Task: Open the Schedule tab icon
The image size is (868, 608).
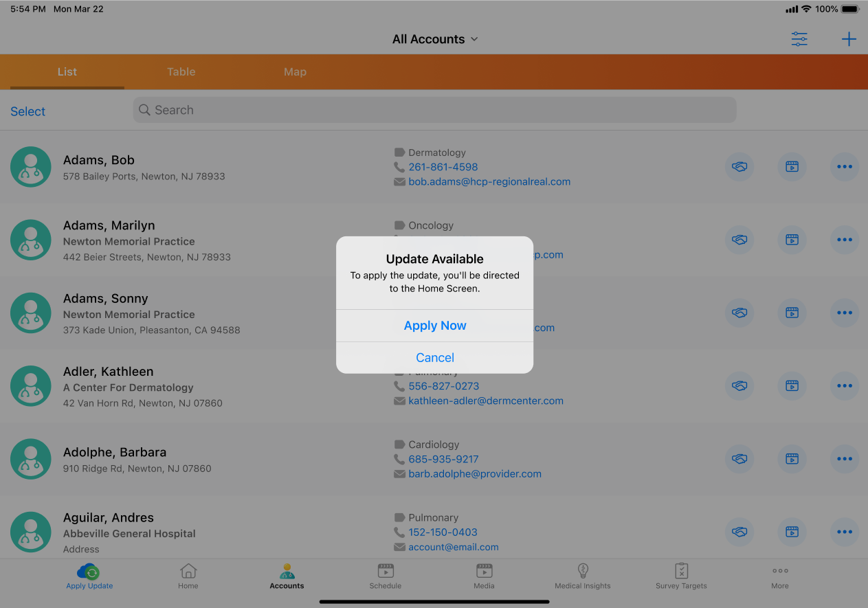Action: click(386, 572)
